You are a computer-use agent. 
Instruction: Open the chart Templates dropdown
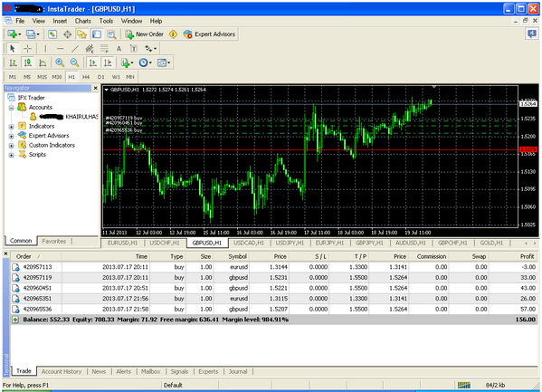coord(164,62)
